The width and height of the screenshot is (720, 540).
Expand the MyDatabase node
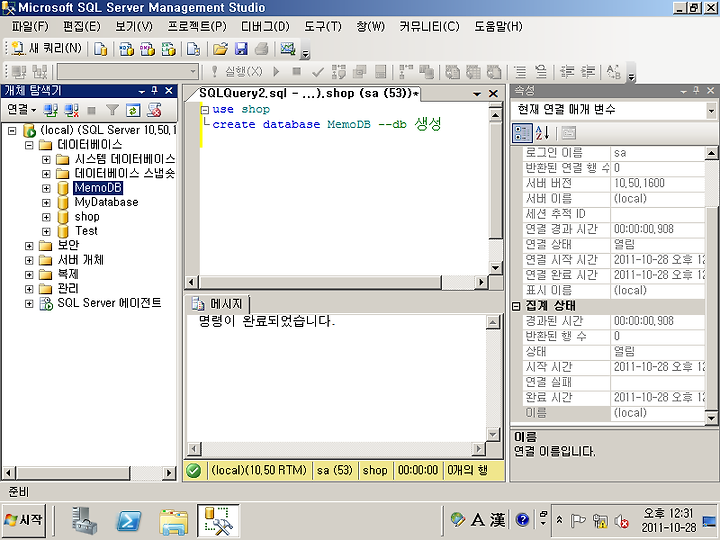[x=46, y=202]
